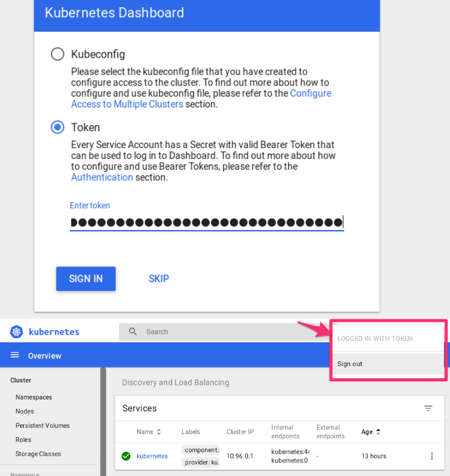The image size is (450, 476).
Task: Open Persistent Volumes in the sidebar
Action: [42, 426]
